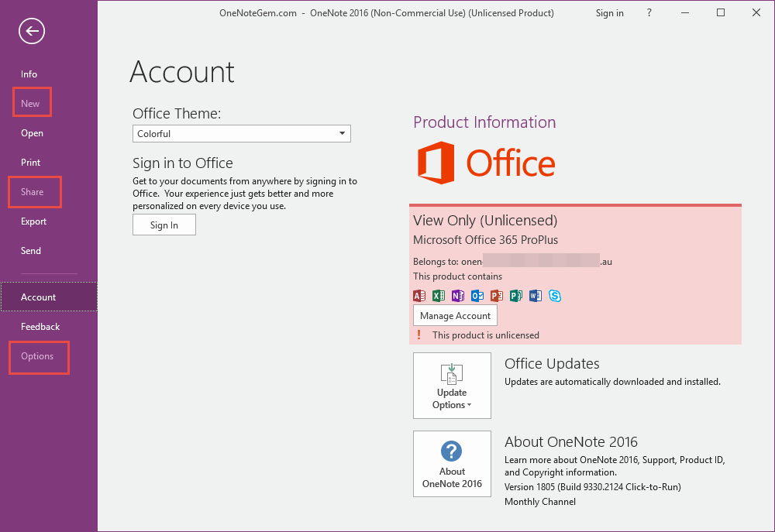Image resolution: width=775 pixels, height=532 pixels.
Task: Click the Office logo
Action: (486, 163)
